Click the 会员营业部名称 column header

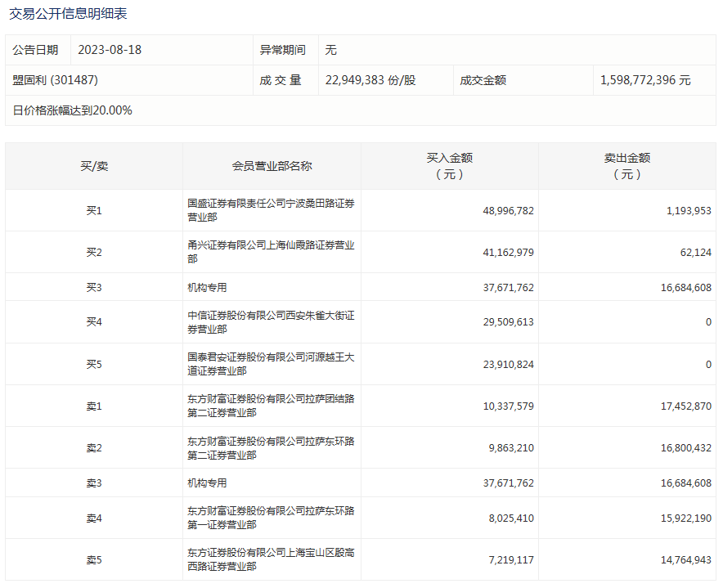coord(272,166)
